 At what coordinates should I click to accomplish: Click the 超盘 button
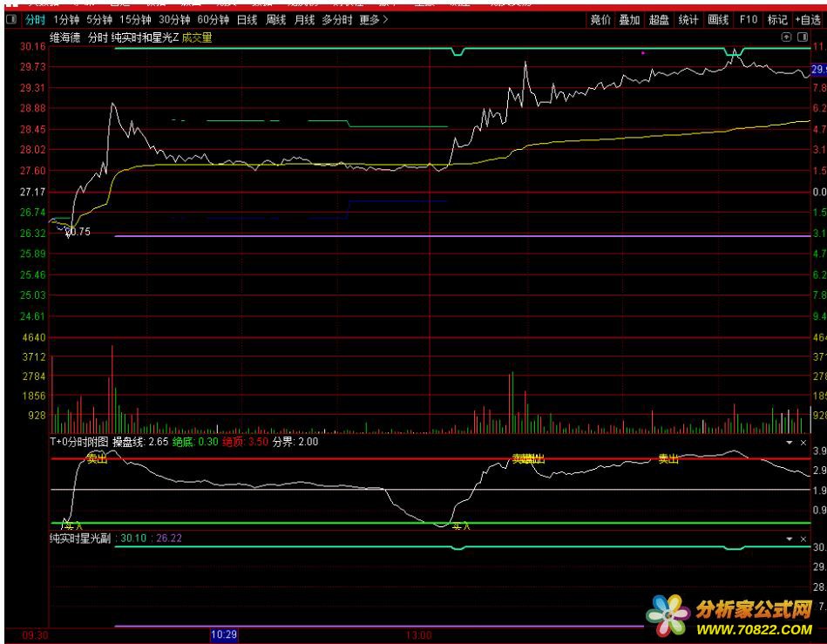point(659,20)
